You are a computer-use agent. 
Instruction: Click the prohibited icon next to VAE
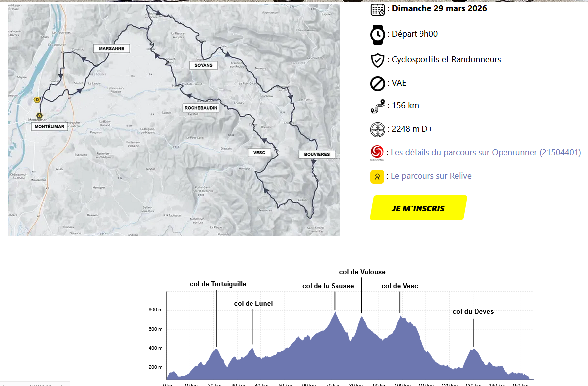click(378, 83)
